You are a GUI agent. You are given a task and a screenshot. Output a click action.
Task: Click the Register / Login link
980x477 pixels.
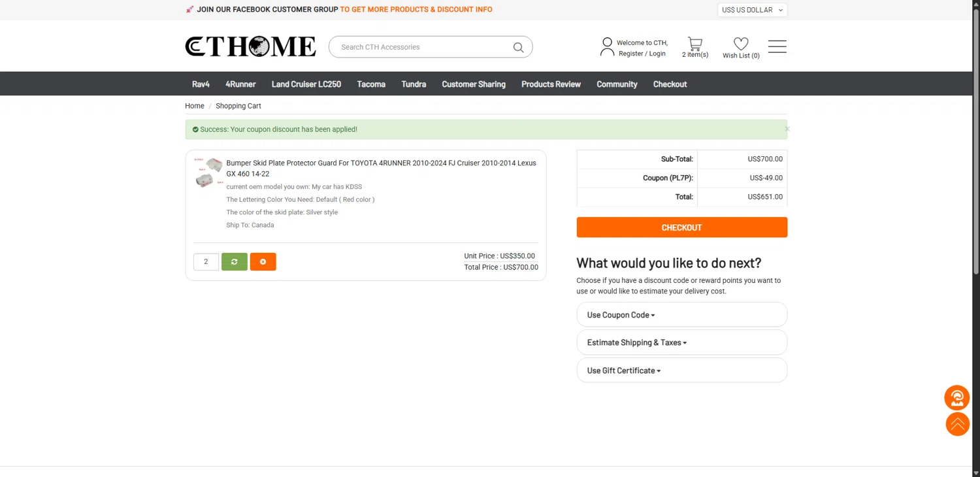click(642, 54)
